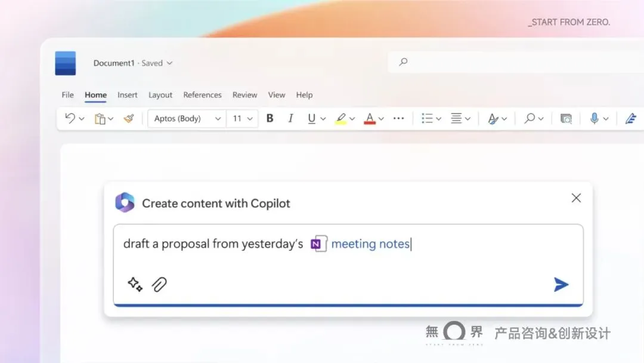This screenshot has width=644, height=363.
Task: Expand bullet list styles dropdown arrow
Action: [x=439, y=119]
